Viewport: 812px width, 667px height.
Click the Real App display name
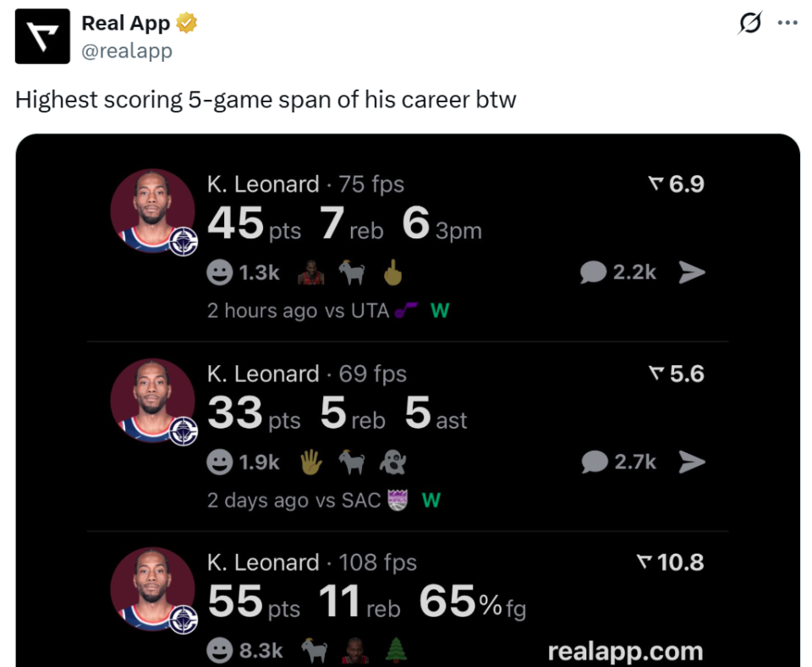pyautogui.click(x=126, y=24)
